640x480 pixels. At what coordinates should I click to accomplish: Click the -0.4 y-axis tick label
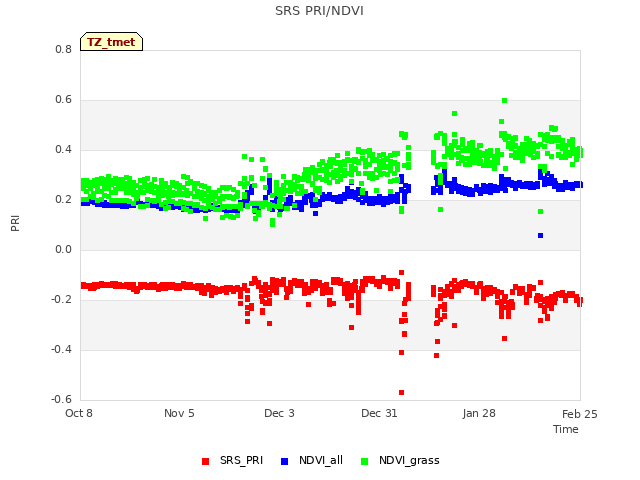pos(61,349)
